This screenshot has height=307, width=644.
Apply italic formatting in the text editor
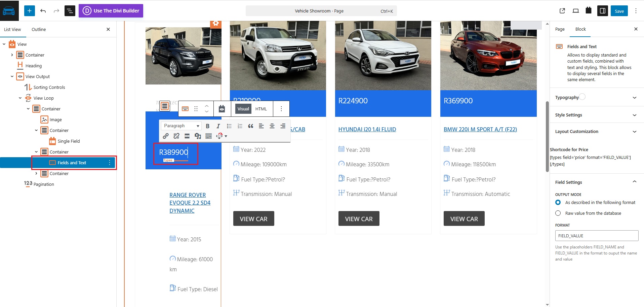[218, 126]
